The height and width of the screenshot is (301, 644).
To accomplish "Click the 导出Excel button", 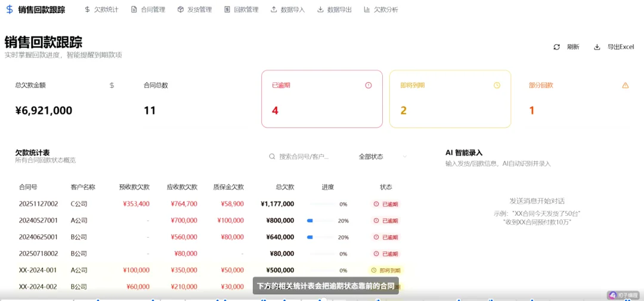I will (x=614, y=47).
